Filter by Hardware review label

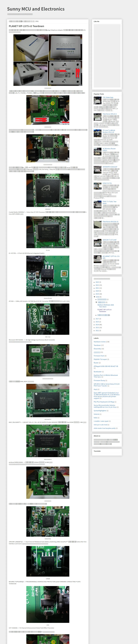[x=100, y=342]
